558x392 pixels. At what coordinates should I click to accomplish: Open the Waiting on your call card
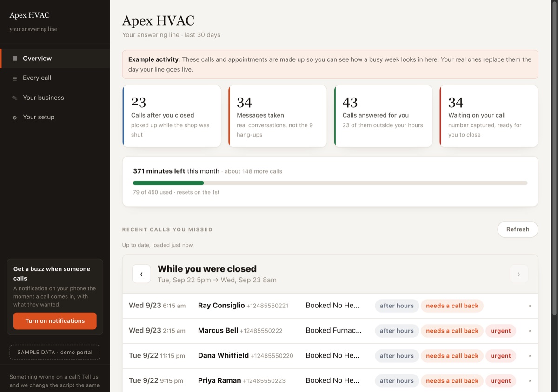(489, 116)
